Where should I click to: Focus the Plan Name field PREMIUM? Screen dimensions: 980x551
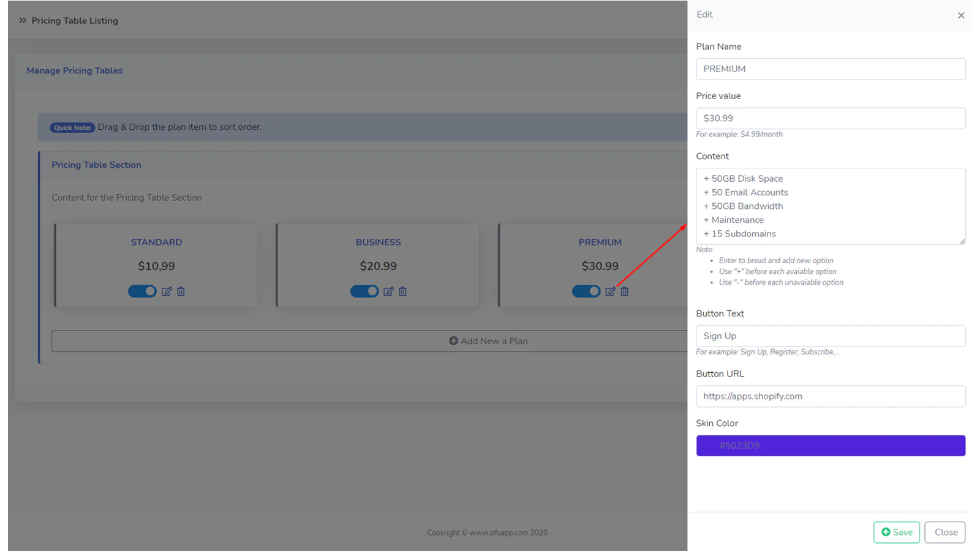831,69
